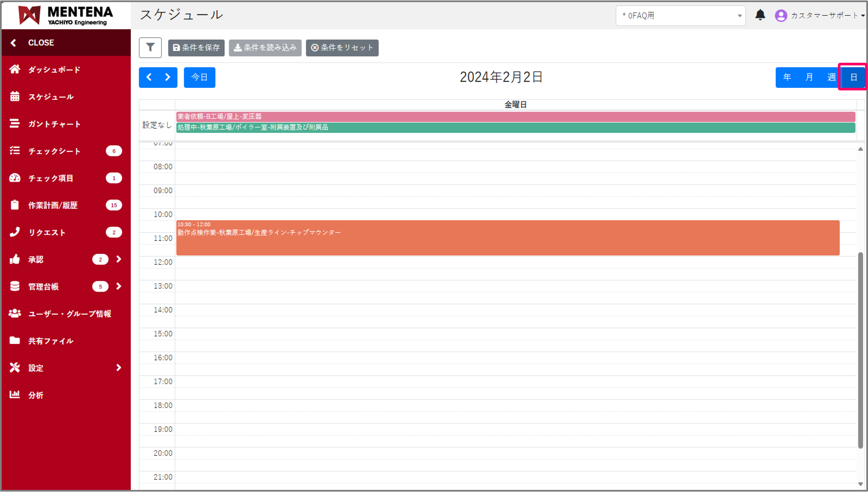Image resolution: width=868 pixels, height=492 pixels.
Task: Open the filter funnel icon button
Action: click(x=150, y=48)
